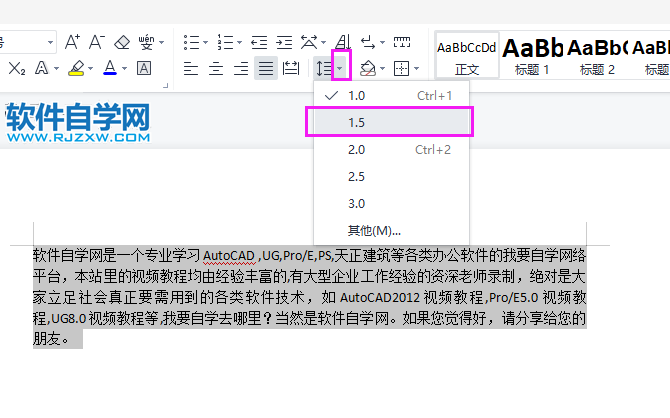The image size is (670, 418).
Task: Click the increase font size icon
Action: 72,42
